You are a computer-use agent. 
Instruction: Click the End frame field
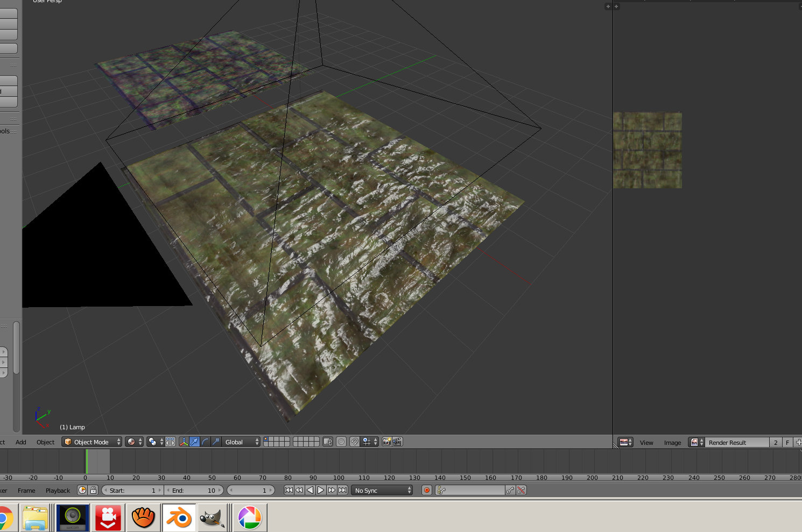pos(194,490)
